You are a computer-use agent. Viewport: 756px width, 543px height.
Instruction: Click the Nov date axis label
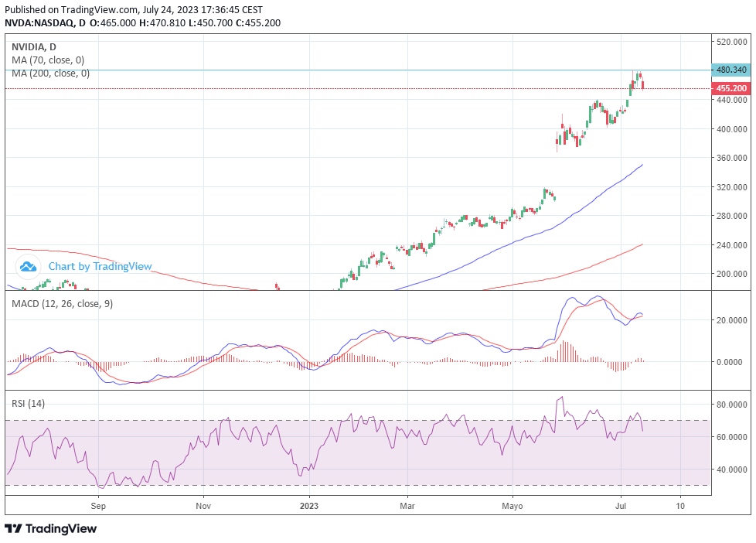203,506
